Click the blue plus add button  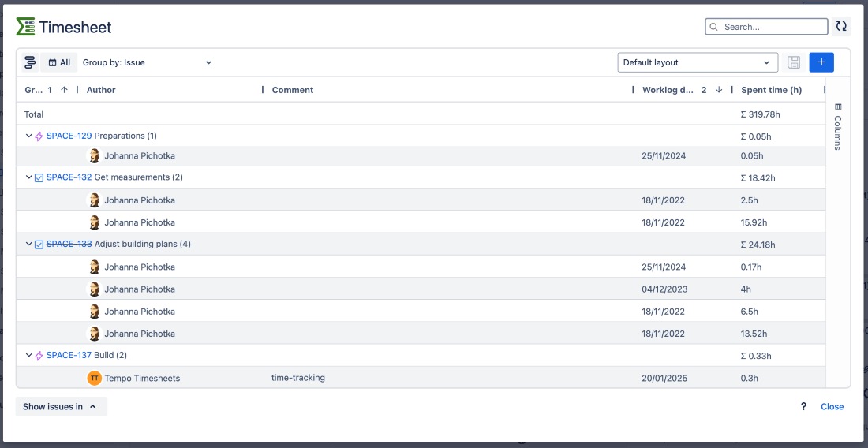point(821,62)
